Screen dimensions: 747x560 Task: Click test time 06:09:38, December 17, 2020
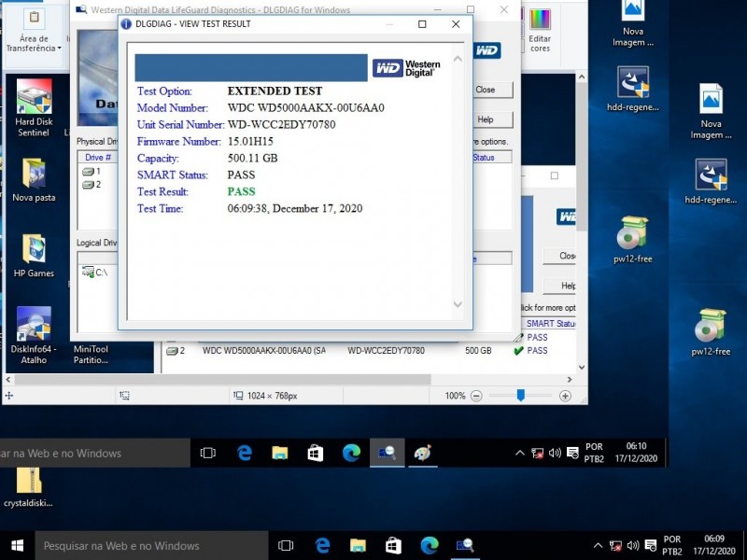[x=295, y=208]
